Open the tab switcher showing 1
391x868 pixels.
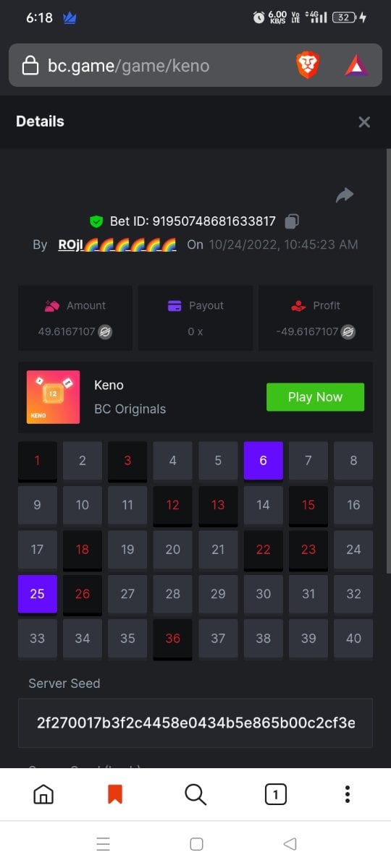[x=275, y=794]
